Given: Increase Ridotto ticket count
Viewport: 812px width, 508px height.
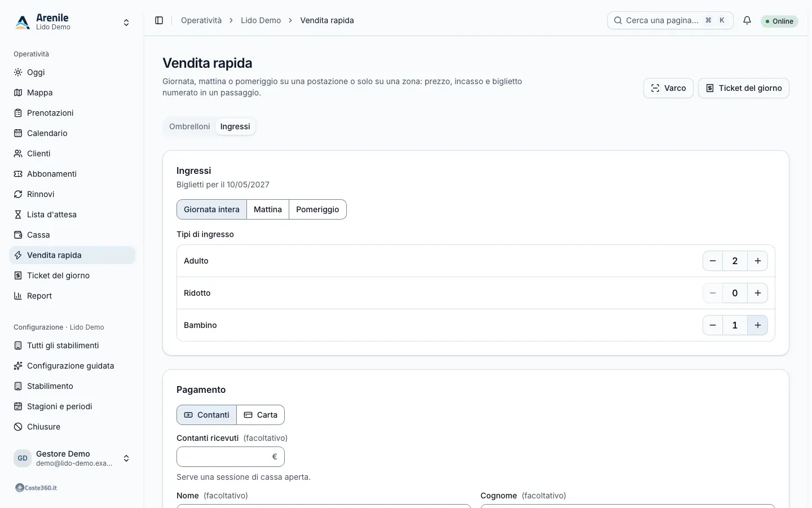Looking at the screenshot, I should click(x=758, y=293).
